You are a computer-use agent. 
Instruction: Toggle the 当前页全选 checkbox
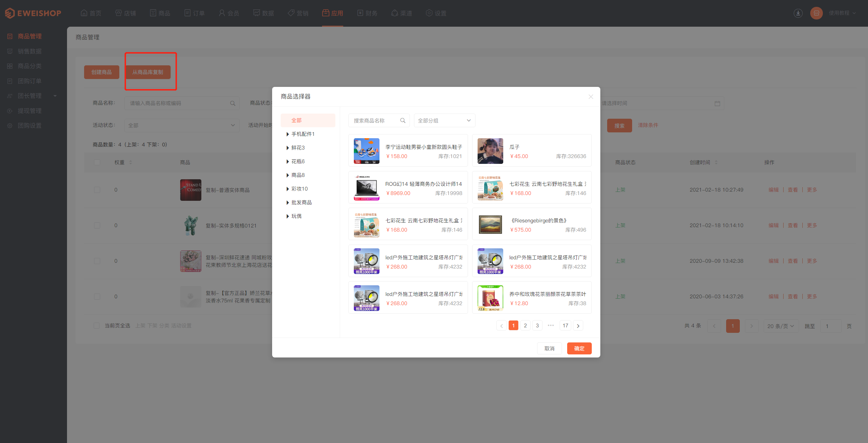tap(97, 326)
